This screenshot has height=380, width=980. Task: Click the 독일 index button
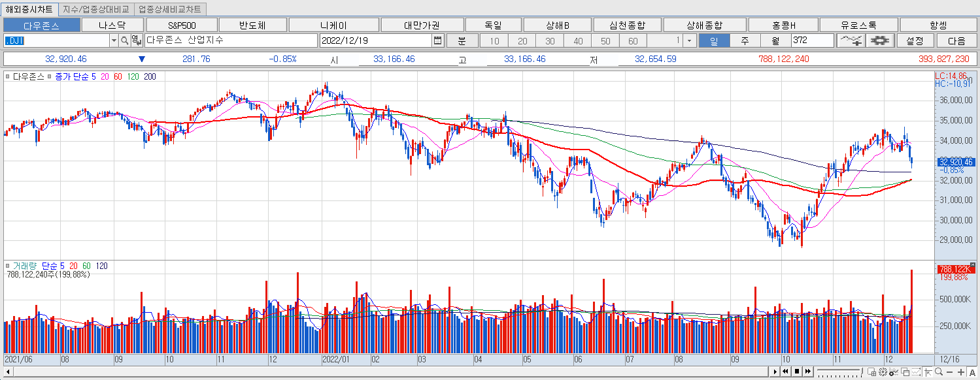[x=493, y=25]
